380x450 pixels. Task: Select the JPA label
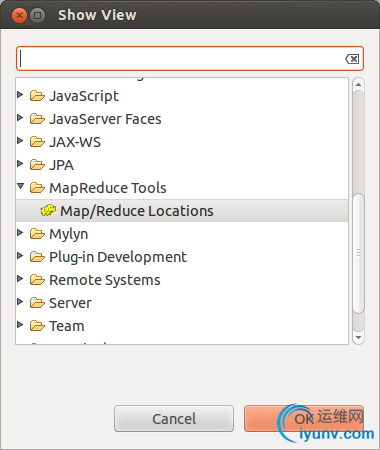pyautogui.click(x=61, y=165)
